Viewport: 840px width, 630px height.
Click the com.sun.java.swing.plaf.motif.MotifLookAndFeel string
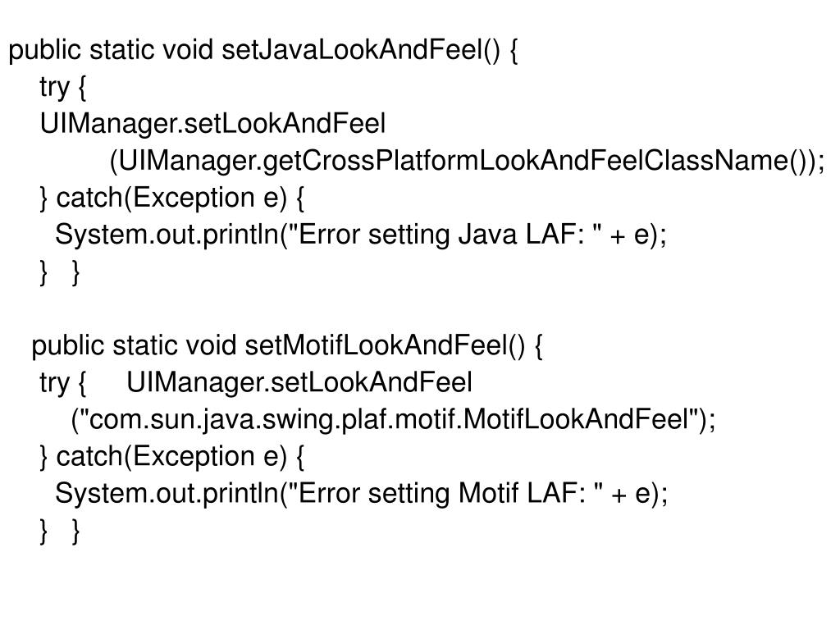[x=390, y=421]
